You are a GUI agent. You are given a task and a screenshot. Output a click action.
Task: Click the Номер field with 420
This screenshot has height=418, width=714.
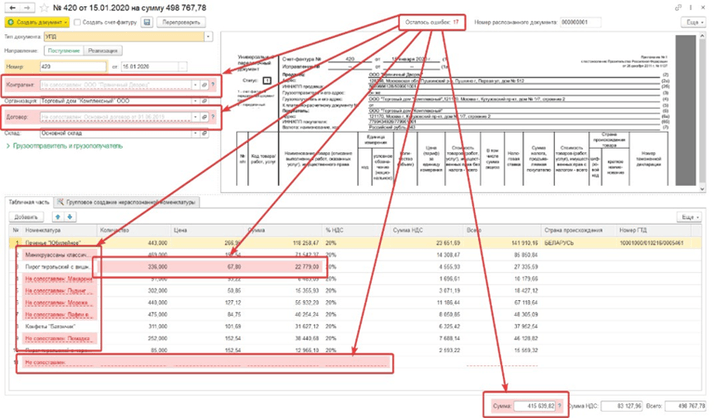pos(73,66)
